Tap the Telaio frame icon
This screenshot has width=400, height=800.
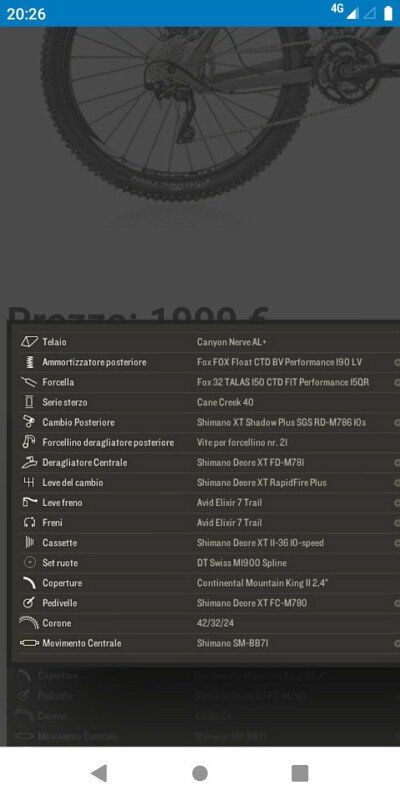coord(29,342)
